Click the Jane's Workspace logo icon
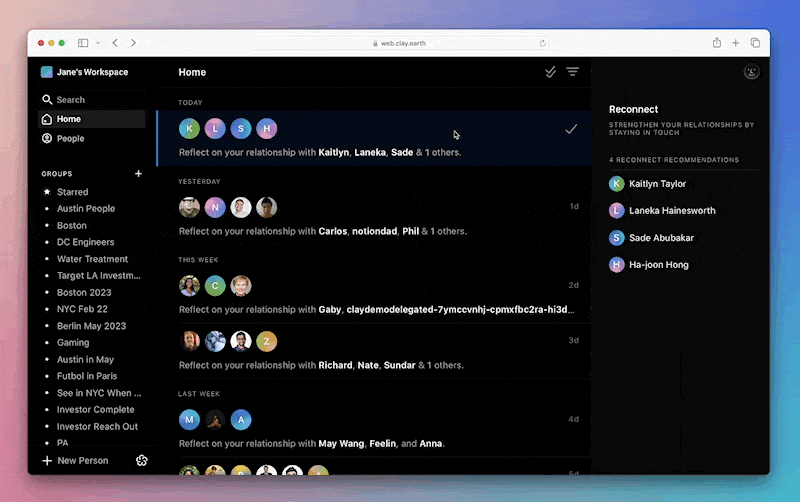Image resolution: width=800 pixels, height=502 pixels. click(x=46, y=72)
